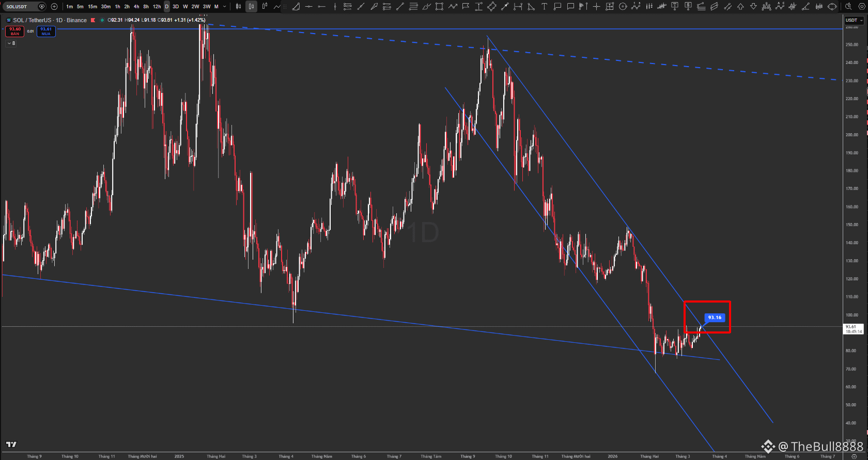
Task: Select the hollow candles chart style
Action: tap(265, 7)
